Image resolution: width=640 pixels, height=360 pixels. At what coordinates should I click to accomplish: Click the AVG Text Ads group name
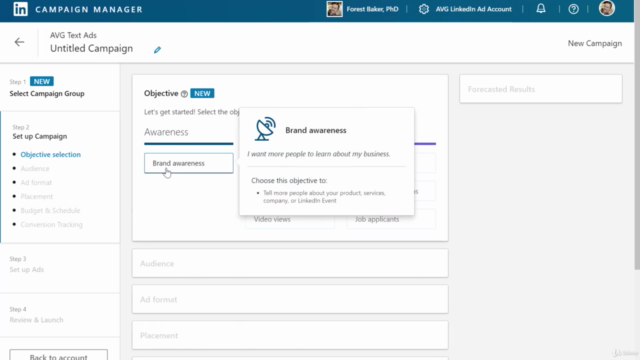[x=73, y=35]
